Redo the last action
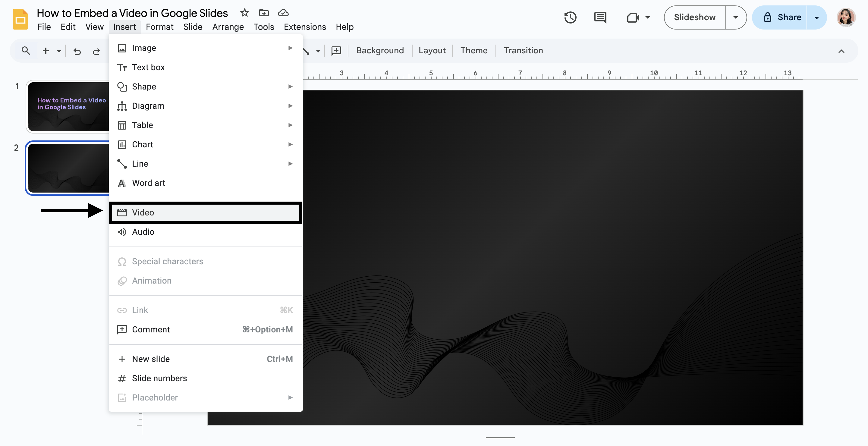 tap(96, 51)
